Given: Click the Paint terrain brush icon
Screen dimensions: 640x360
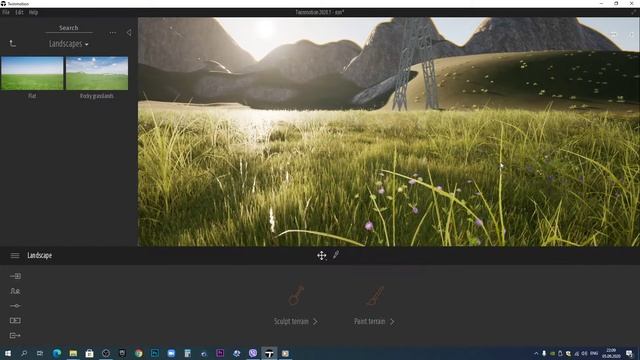Looking at the screenshot, I should pos(375,295).
